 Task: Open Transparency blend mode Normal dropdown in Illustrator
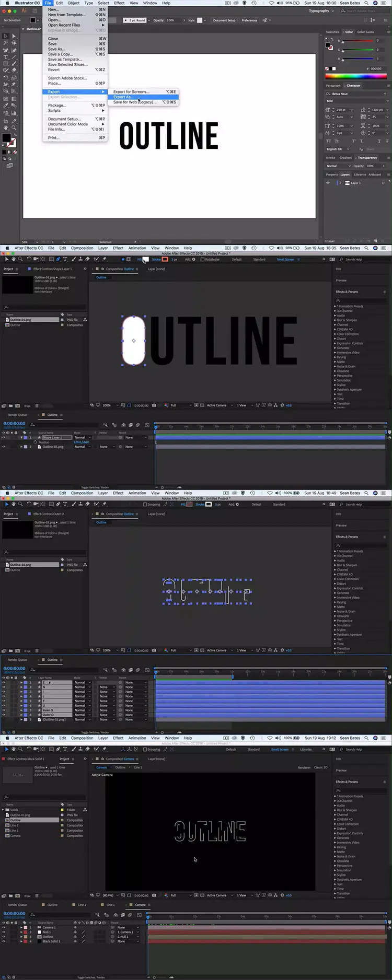click(338, 166)
